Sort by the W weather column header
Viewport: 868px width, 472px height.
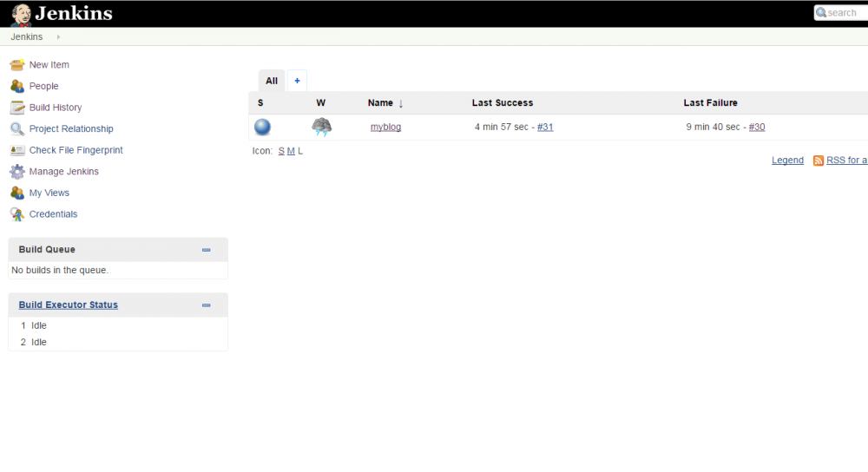tap(320, 103)
